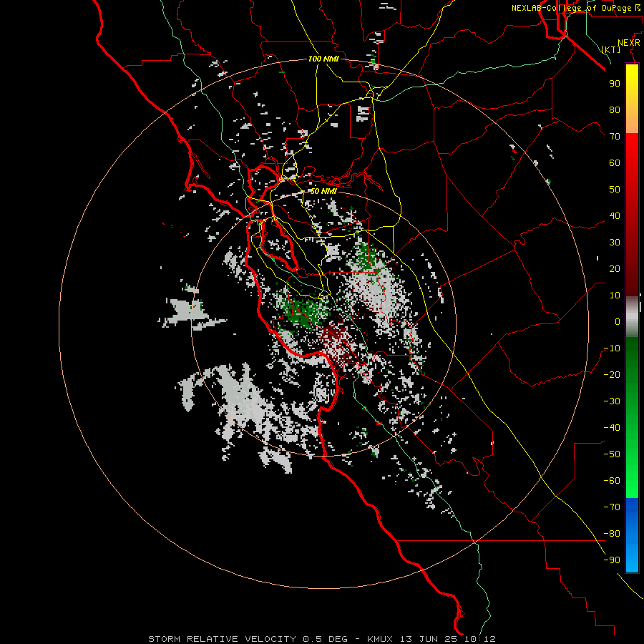Screen dimensions: 644x644
Task: Pick the negative 40 scale label
Action: [x=612, y=428]
